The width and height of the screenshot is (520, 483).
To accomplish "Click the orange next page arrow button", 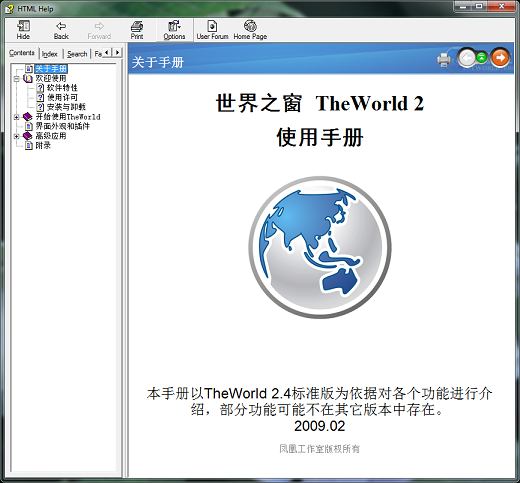I will click(500, 58).
